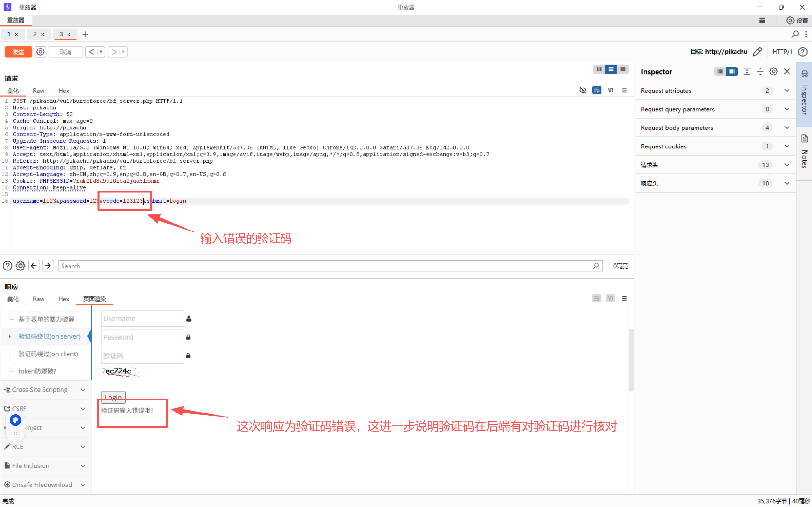Click the Inspector settings gear icon
Image resolution: width=812 pixels, height=507 pixels.
[773, 71]
